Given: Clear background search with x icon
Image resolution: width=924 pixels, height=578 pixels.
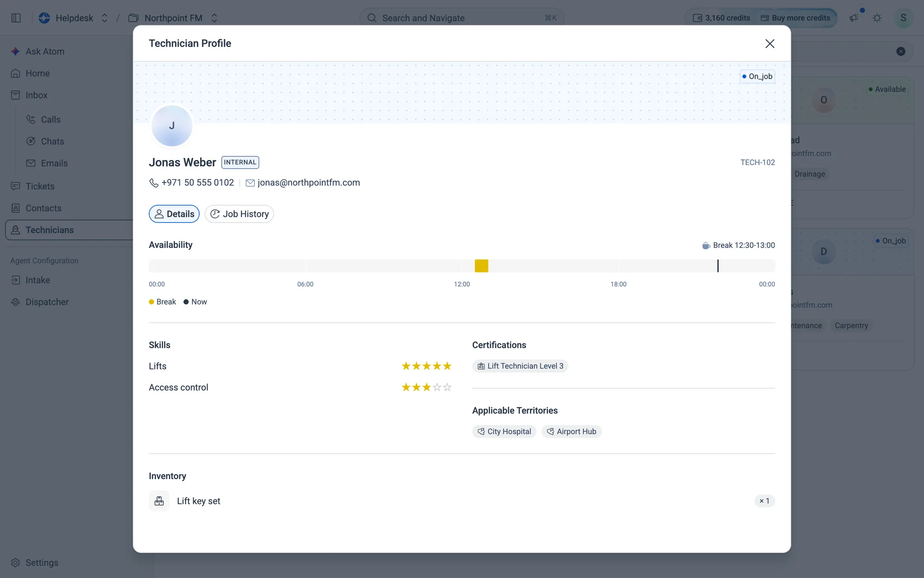Looking at the screenshot, I should 901,51.
